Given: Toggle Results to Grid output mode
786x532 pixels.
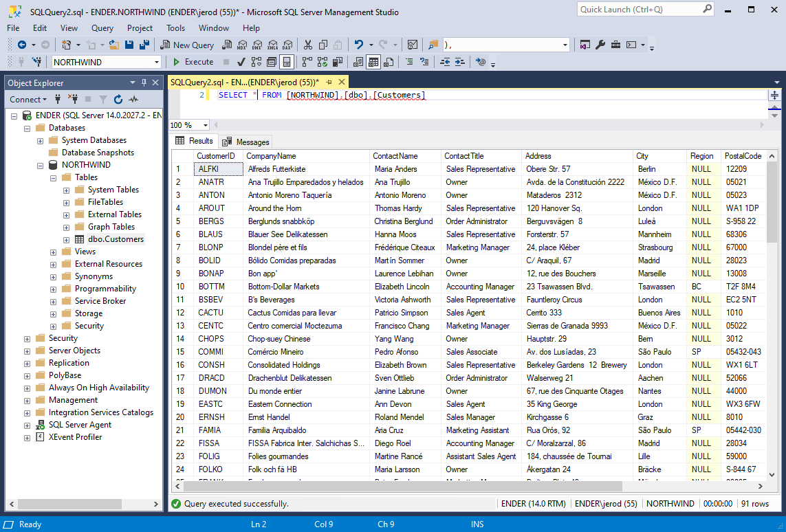Looking at the screenshot, I should tap(373, 62).
